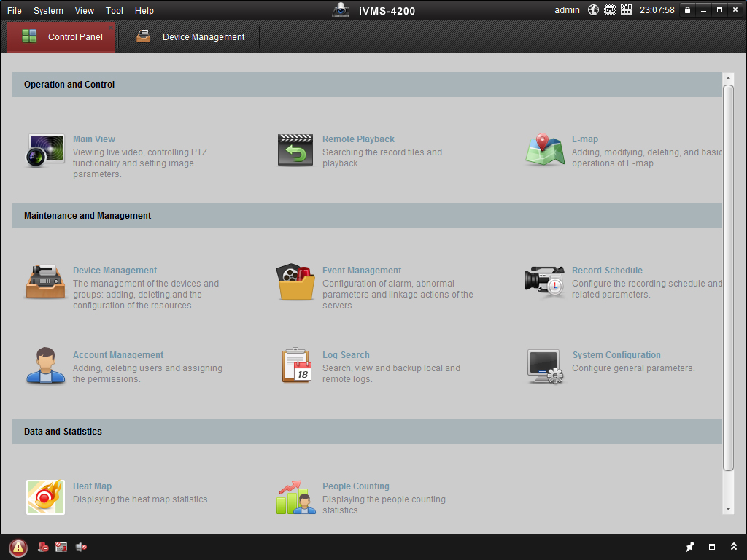Screen dimensions: 747x560
Task: Switch to the Control Panel tab
Action: 61,37
